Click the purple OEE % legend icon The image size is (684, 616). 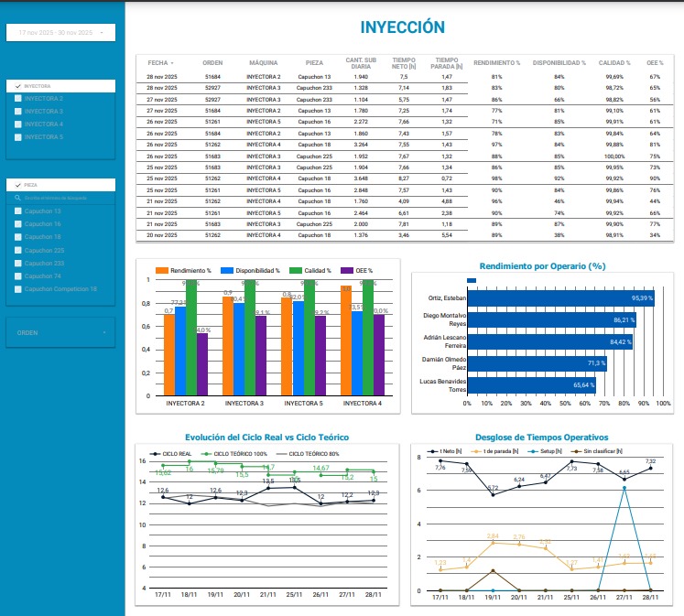[x=346, y=271]
